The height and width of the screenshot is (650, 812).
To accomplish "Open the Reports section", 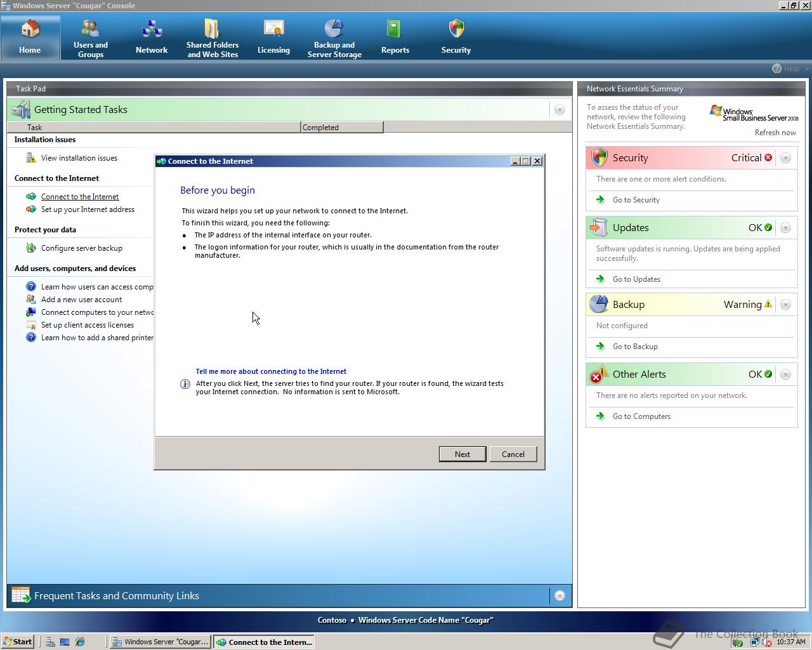I will [x=395, y=37].
